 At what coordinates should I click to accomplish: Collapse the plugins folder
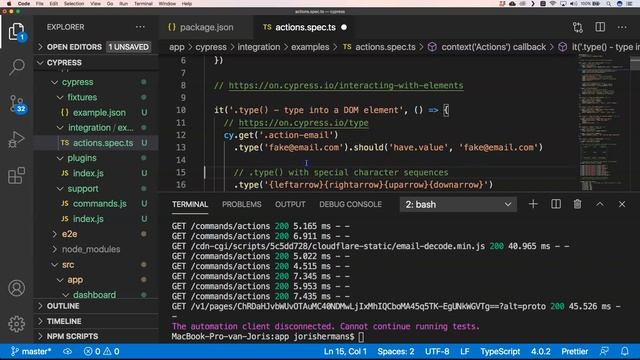click(60, 158)
